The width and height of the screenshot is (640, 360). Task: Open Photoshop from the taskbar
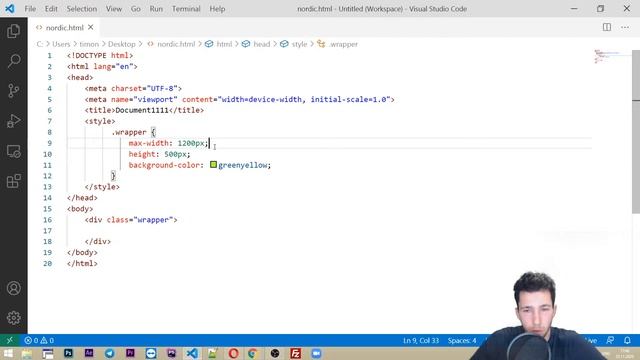click(x=68, y=353)
